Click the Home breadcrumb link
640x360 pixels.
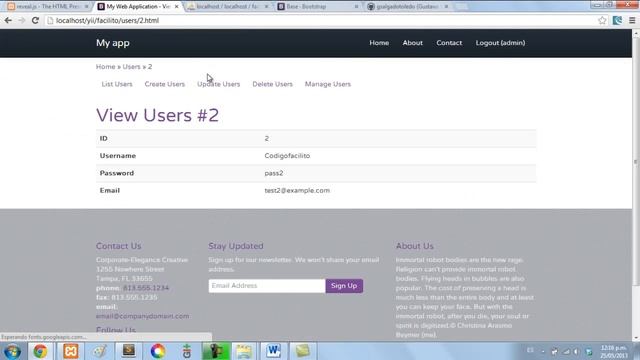click(105, 67)
